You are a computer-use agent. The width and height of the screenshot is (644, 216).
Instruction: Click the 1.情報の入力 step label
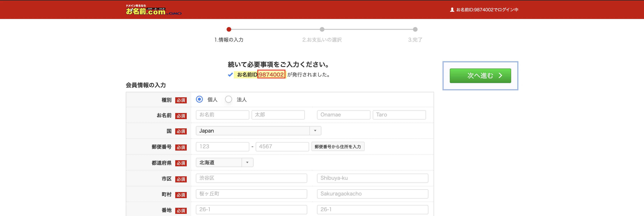pos(229,40)
